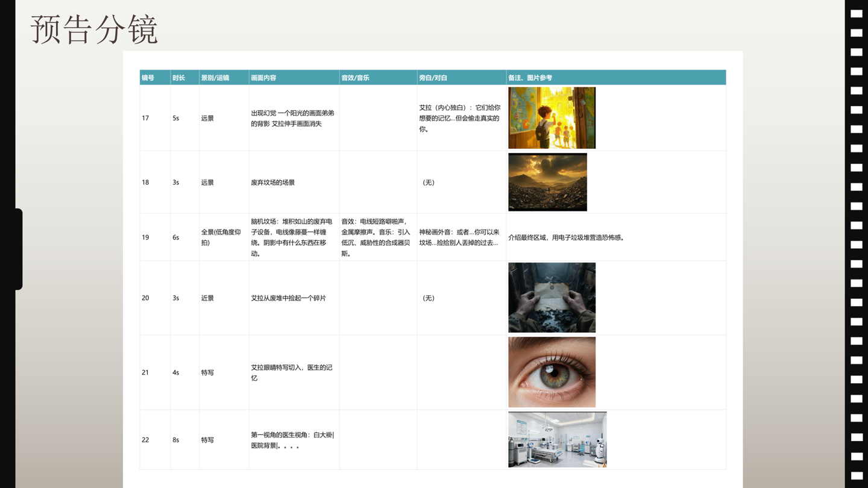Screen dimensions: 868x488
Task: Select shot number 20 cell
Action: tap(155, 298)
